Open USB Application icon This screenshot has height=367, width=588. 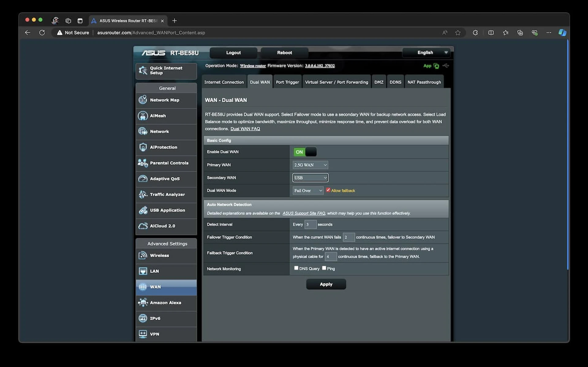coord(143,210)
